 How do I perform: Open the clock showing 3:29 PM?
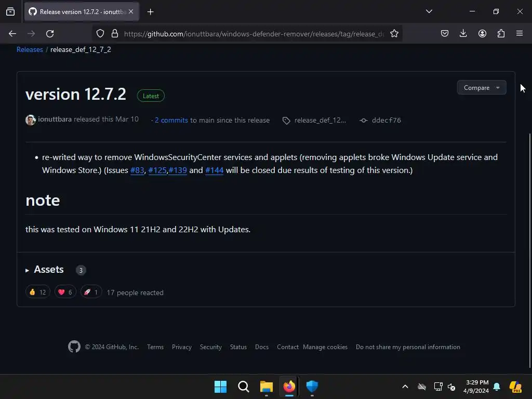476,387
